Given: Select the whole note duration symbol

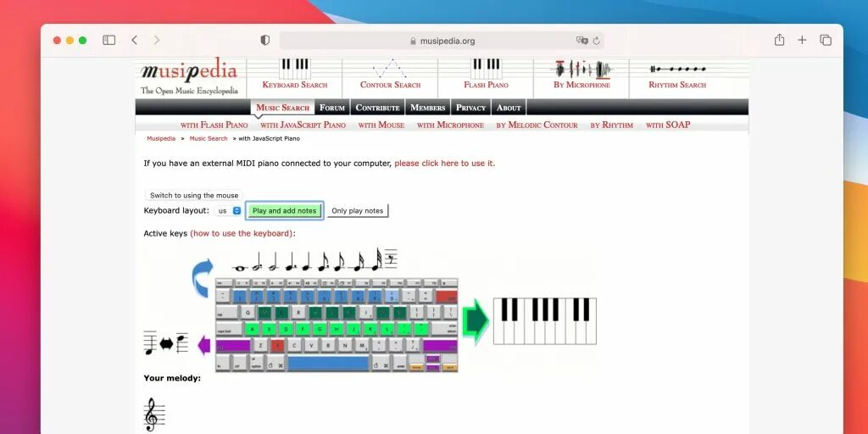Looking at the screenshot, I should click(x=240, y=268).
